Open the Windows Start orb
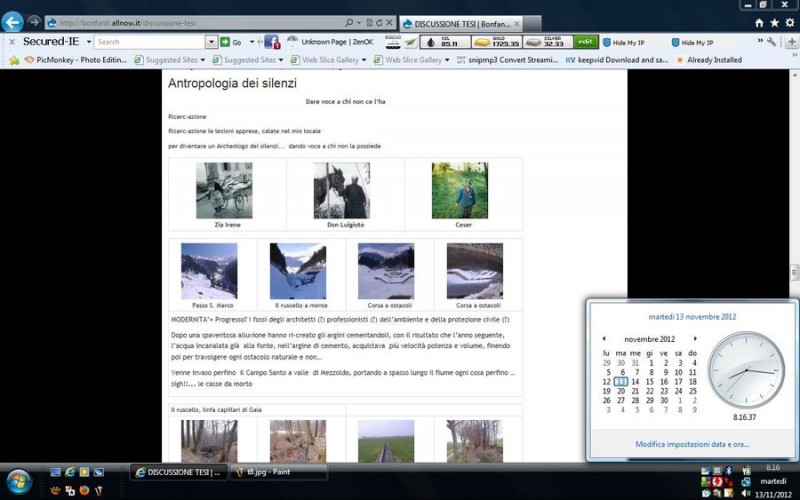Image resolution: width=800 pixels, height=500 pixels. click(18, 481)
